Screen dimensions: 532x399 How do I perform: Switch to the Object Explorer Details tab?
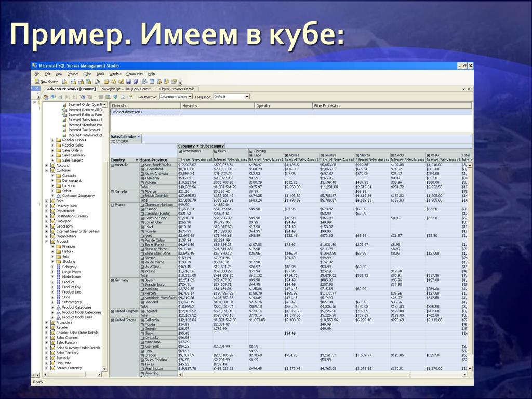pyautogui.click(x=177, y=89)
